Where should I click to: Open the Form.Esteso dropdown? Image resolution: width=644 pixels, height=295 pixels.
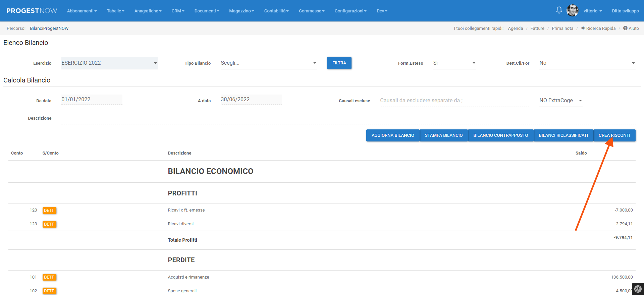[454, 63]
